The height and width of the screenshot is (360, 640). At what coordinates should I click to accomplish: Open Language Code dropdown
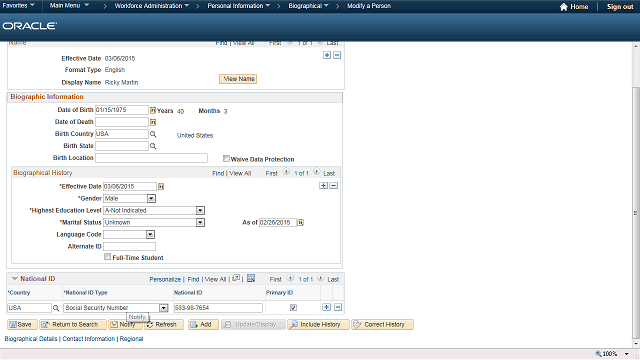point(151,235)
